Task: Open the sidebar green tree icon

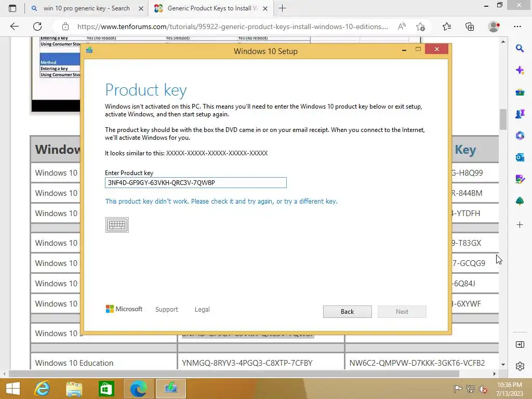Action: pyautogui.click(x=520, y=201)
